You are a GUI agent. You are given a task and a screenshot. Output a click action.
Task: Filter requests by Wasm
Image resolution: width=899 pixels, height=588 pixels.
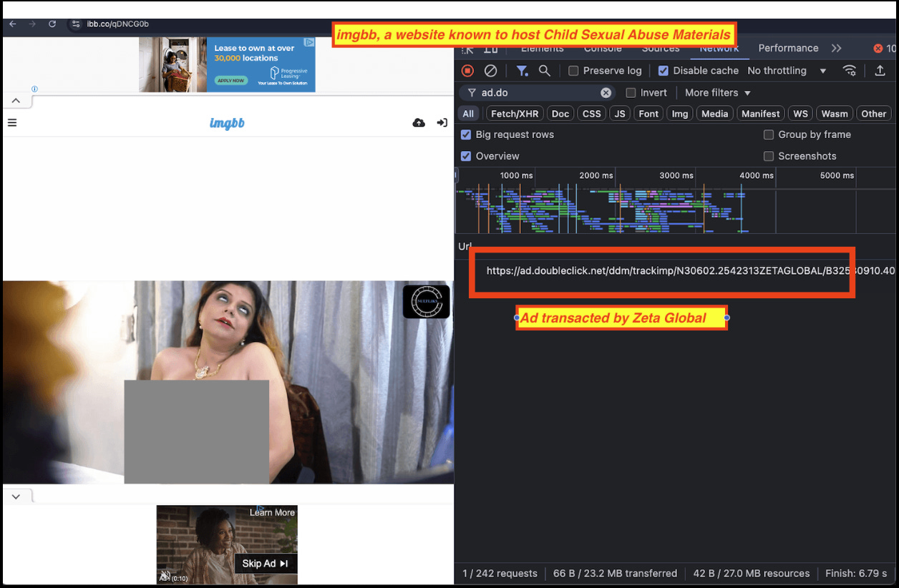point(835,114)
